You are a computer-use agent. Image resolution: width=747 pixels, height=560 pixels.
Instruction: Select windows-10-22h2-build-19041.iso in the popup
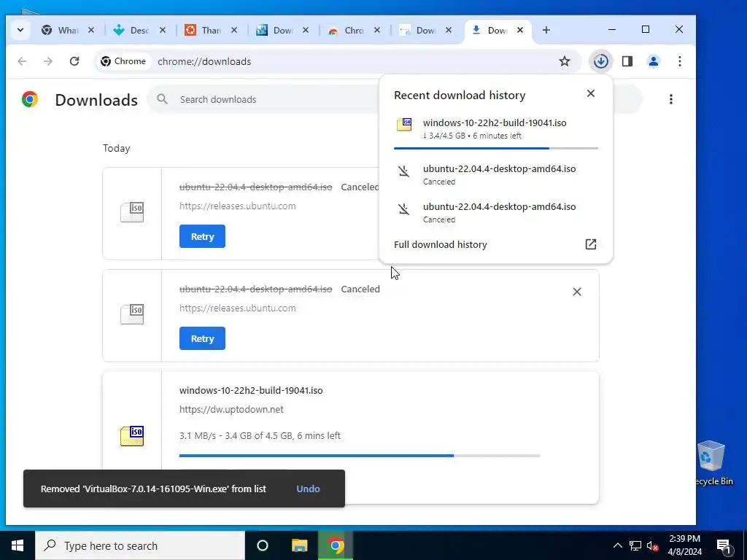tap(495, 128)
